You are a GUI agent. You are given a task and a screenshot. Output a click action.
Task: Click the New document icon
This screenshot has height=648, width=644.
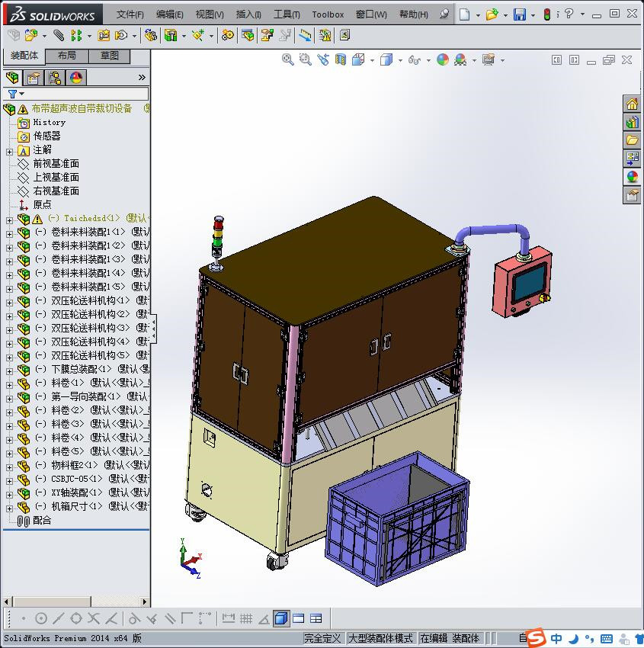pyautogui.click(x=465, y=14)
